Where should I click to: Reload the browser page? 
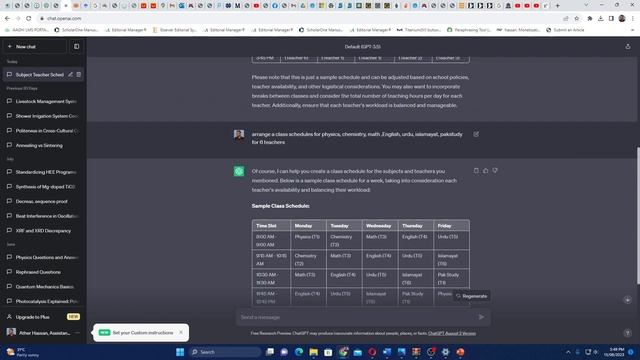pyautogui.click(x=29, y=18)
